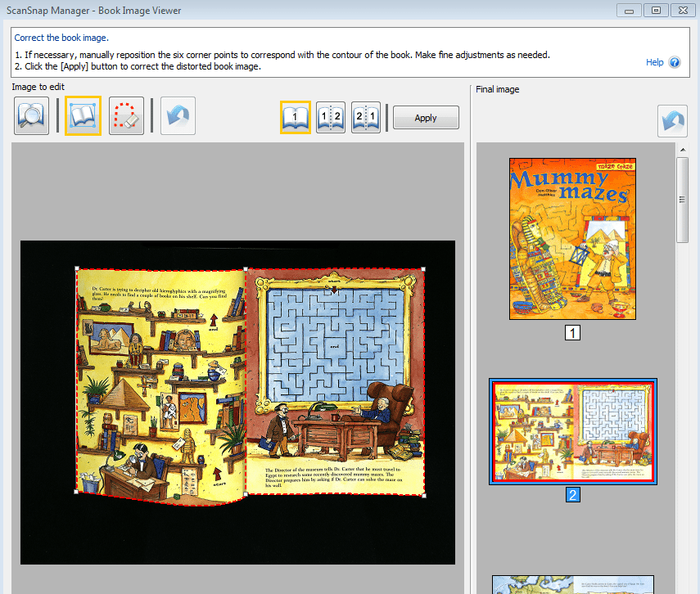This screenshot has height=594, width=700.
Task: Click top-left corner point of book contour
Action: (77, 268)
